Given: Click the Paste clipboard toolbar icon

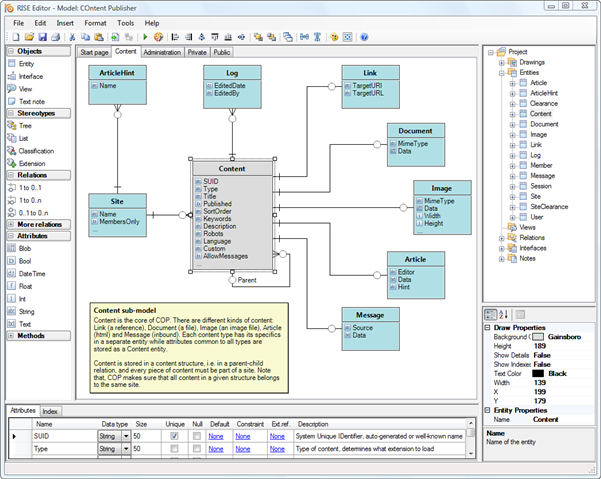Looking at the screenshot, I should tap(99, 37).
